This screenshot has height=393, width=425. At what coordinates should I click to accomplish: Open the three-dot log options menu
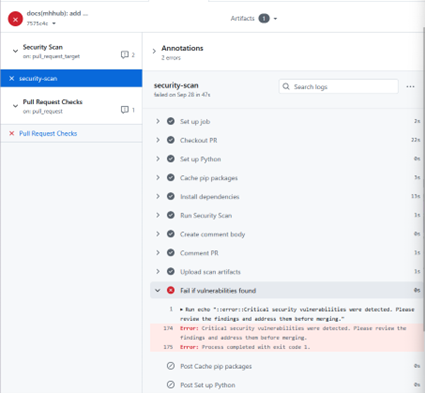click(410, 87)
